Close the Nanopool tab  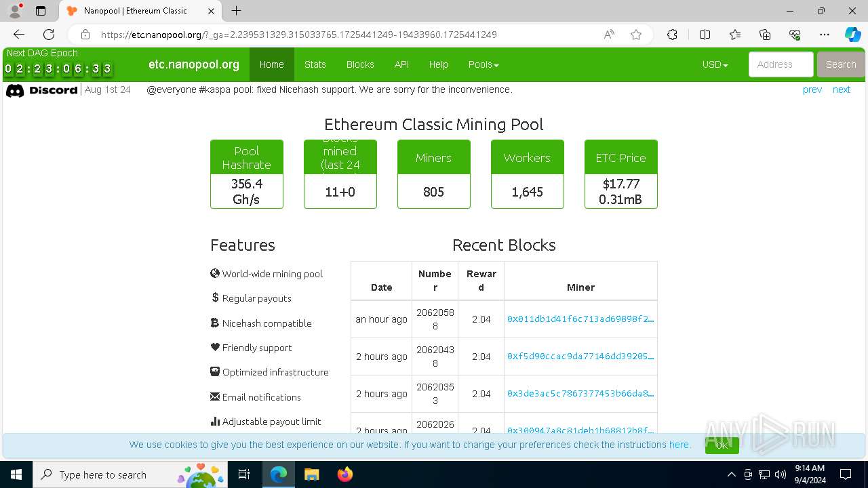point(212,11)
